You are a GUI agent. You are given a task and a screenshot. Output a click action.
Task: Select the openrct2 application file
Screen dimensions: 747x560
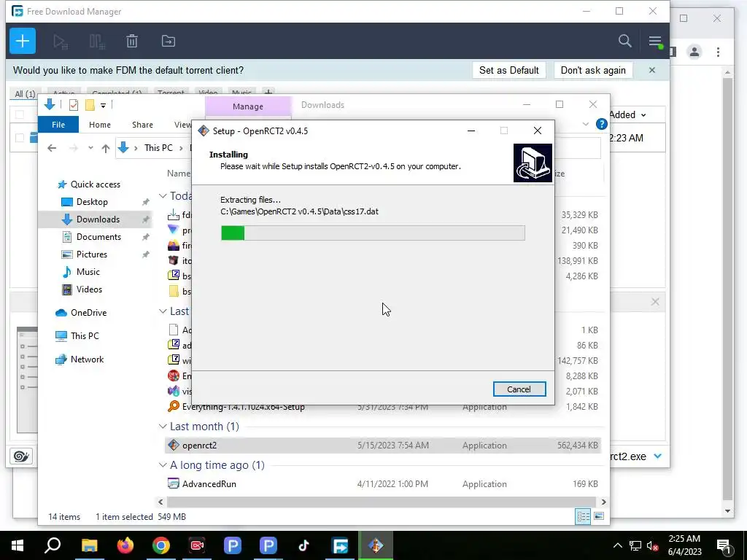pyautogui.click(x=382, y=446)
